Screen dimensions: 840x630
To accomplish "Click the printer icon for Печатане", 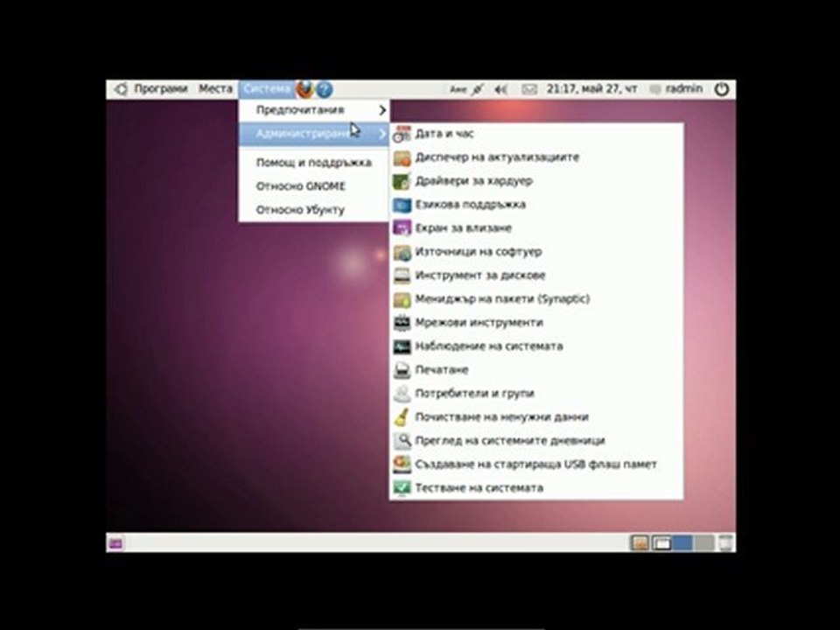I will tap(402, 369).
